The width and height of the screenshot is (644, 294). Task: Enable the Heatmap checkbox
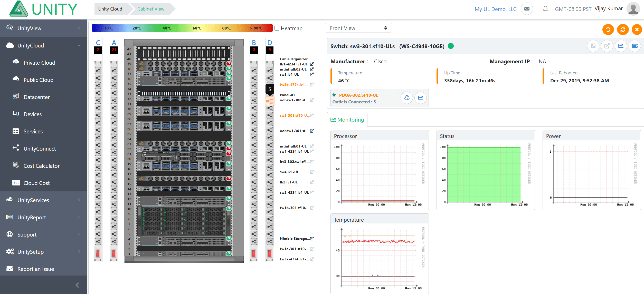tap(277, 28)
